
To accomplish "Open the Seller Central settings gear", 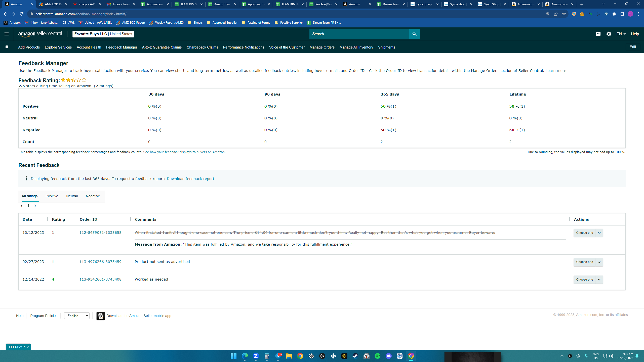I will click(609, 34).
